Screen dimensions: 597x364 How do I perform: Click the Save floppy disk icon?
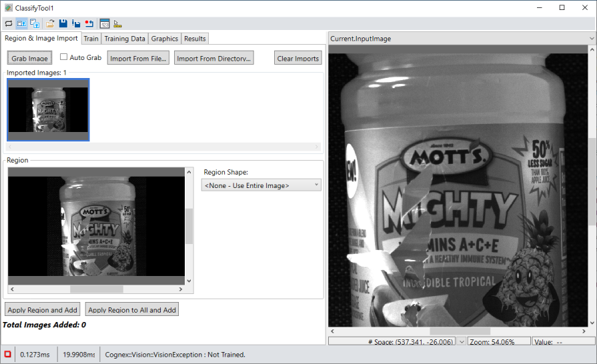click(63, 23)
